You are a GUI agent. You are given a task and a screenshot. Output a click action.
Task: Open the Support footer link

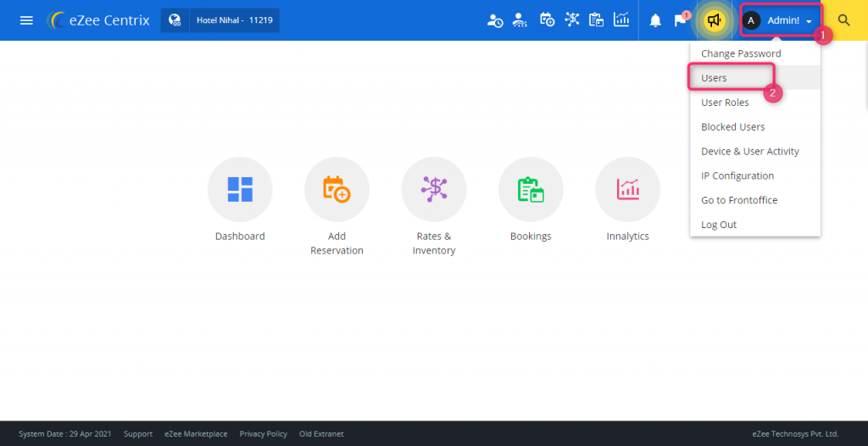pyautogui.click(x=138, y=434)
